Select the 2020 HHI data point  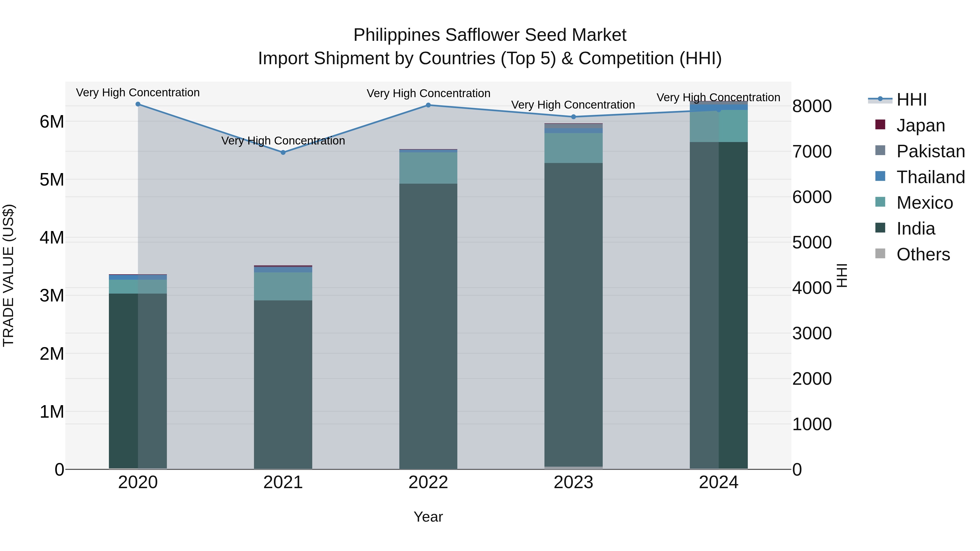tap(138, 104)
